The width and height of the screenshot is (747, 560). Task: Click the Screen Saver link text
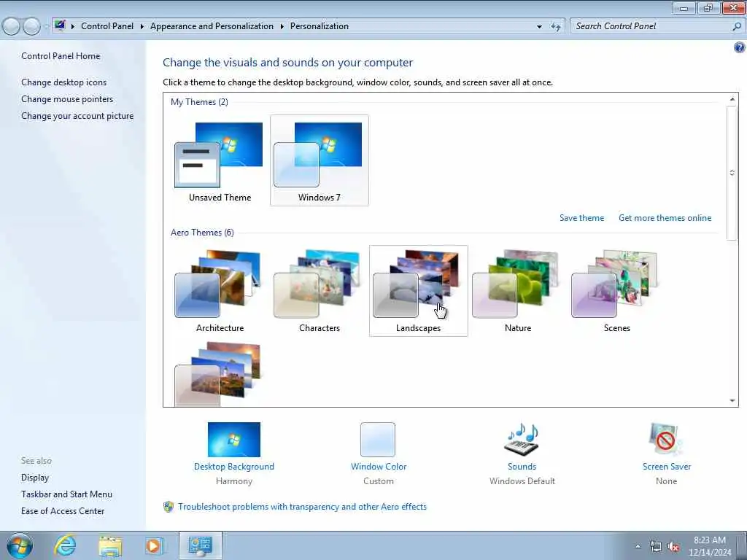[667, 467]
